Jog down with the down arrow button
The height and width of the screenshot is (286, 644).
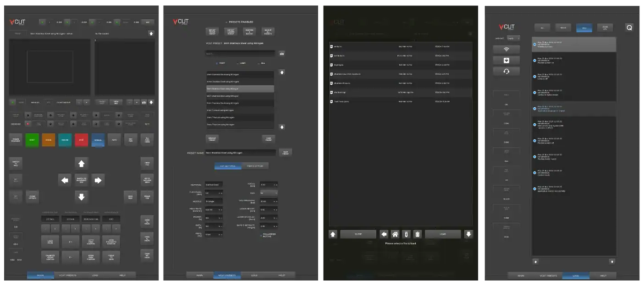coord(82,197)
